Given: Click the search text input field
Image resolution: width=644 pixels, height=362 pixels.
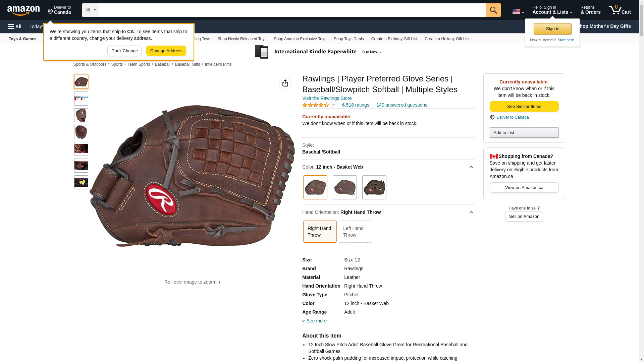Looking at the screenshot, I should pyautogui.click(x=292, y=10).
